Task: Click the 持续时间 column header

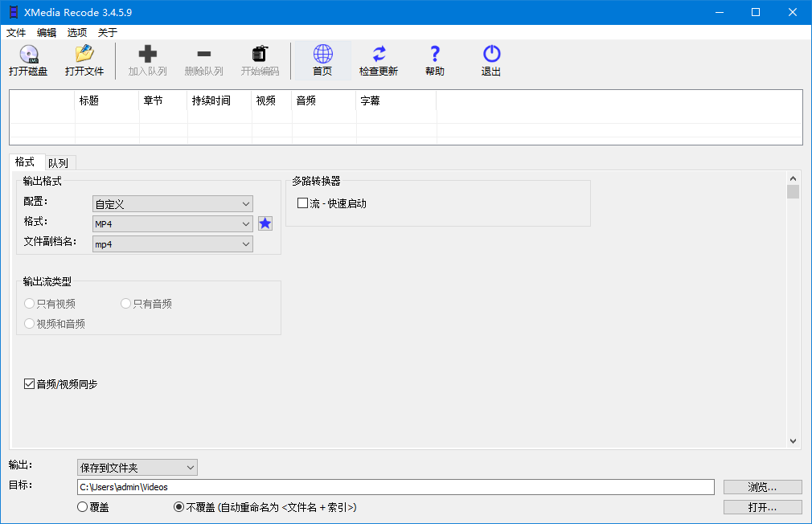Action: point(219,100)
